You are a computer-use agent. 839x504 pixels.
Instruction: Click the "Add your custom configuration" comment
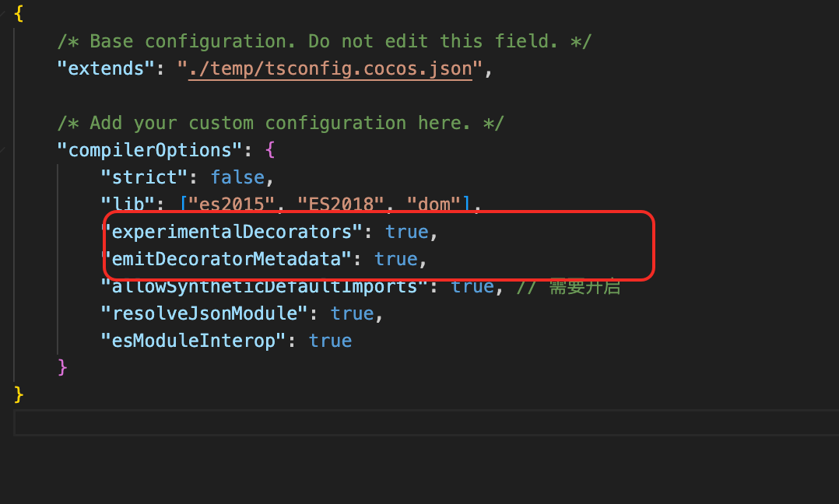click(280, 123)
